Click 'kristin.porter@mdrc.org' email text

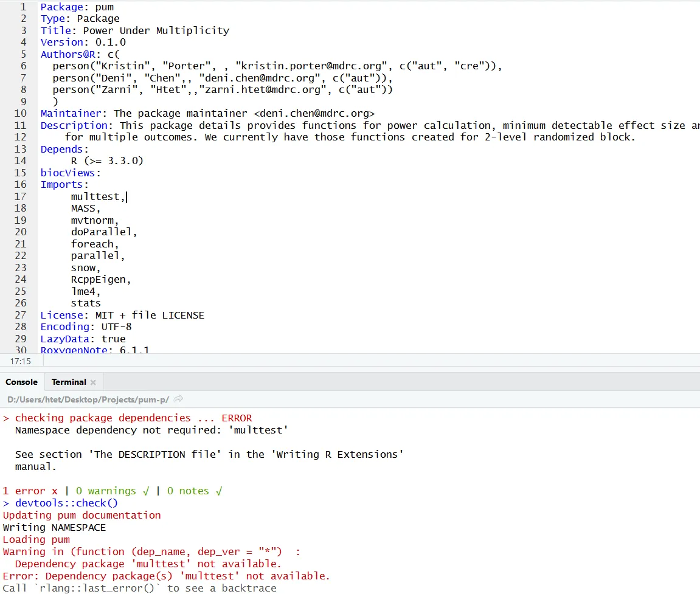pos(311,66)
